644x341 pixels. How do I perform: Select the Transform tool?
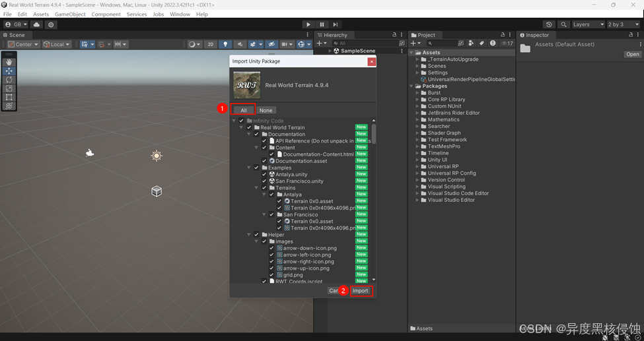(9, 106)
